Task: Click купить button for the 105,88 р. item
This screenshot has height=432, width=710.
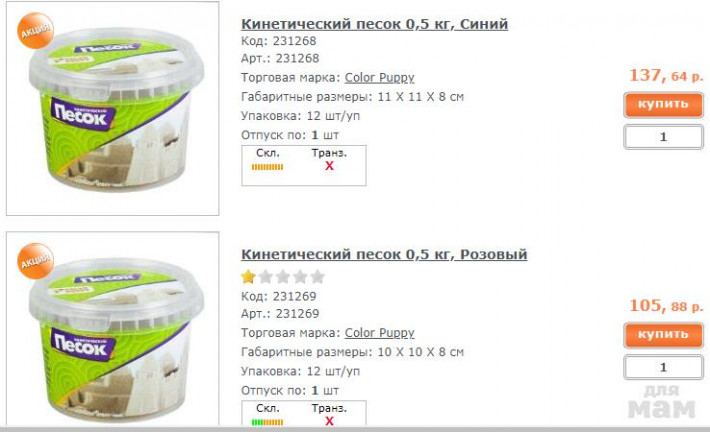Action: coord(663,335)
